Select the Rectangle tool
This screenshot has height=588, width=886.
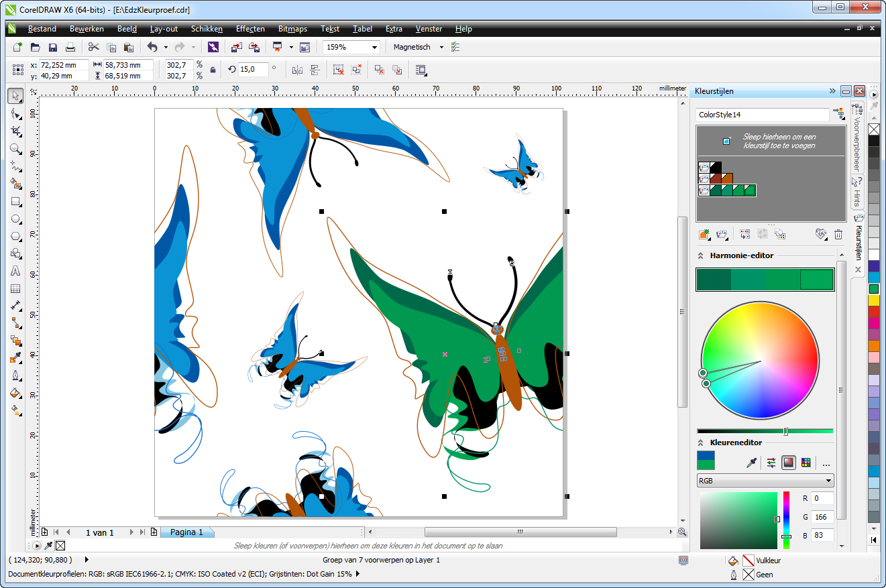15,201
